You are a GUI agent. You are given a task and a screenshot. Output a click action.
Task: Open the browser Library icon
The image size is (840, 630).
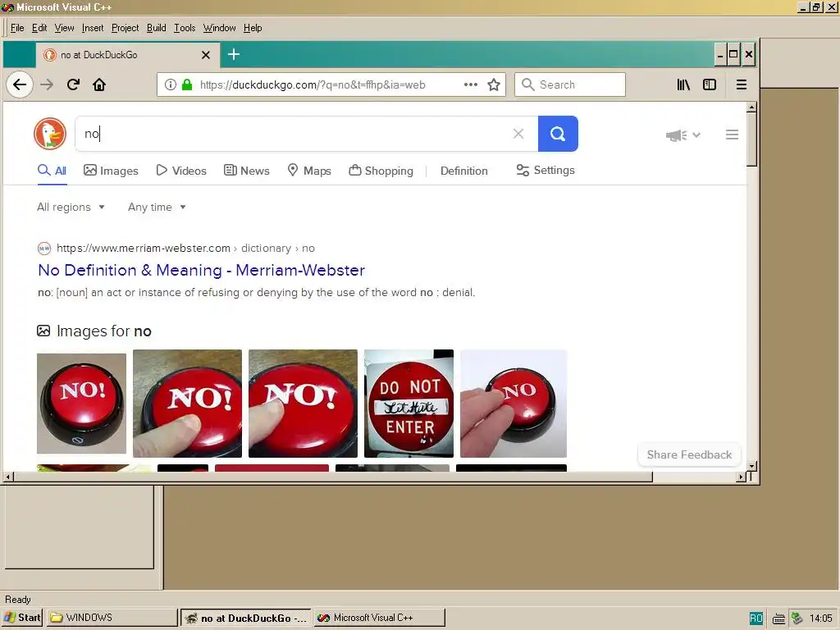(x=683, y=84)
